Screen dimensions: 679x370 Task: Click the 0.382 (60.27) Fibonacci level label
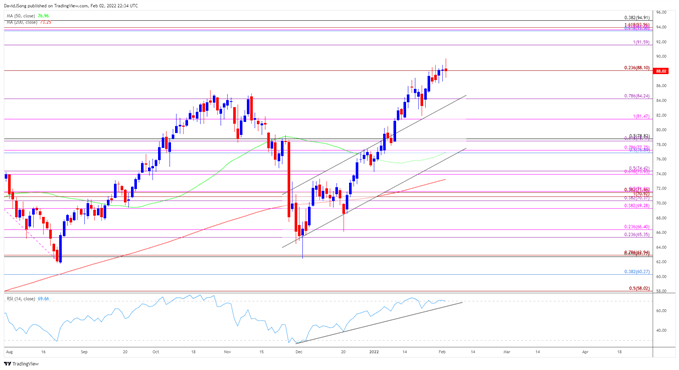click(637, 272)
